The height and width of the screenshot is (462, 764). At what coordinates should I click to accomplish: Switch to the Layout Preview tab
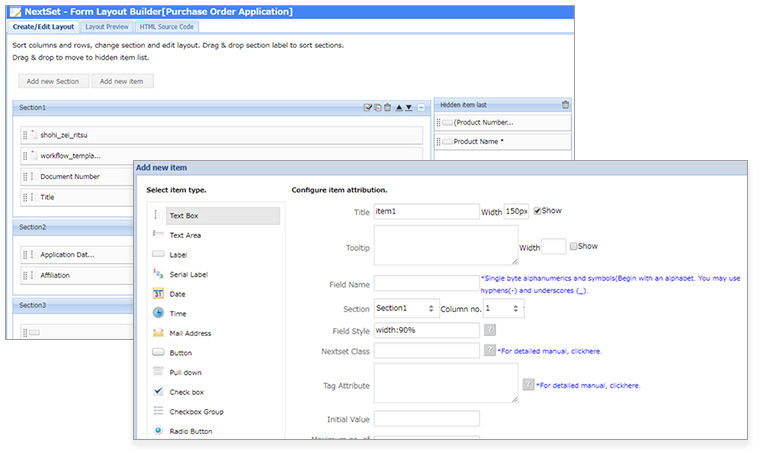(x=107, y=27)
